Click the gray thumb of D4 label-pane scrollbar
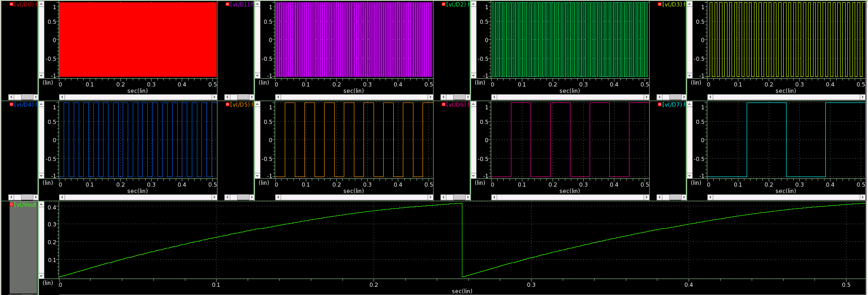 click(x=27, y=197)
